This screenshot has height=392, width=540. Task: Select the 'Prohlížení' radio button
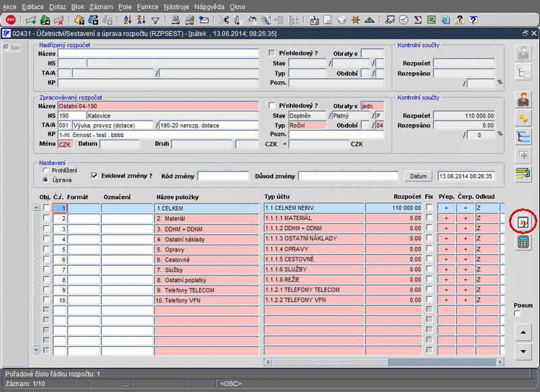(45, 171)
